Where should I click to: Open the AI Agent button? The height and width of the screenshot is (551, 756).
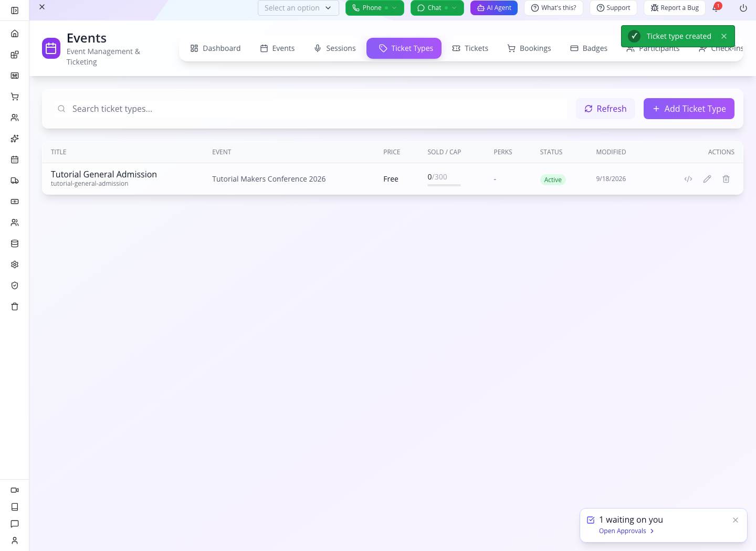494,8
